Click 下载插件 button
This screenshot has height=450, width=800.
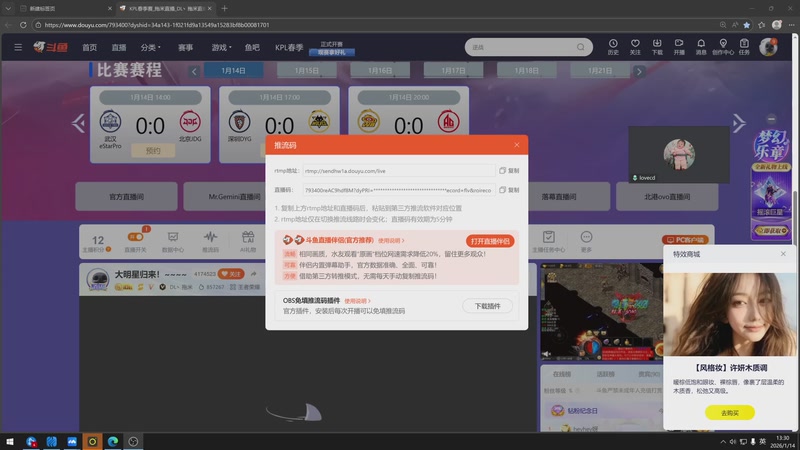click(487, 306)
